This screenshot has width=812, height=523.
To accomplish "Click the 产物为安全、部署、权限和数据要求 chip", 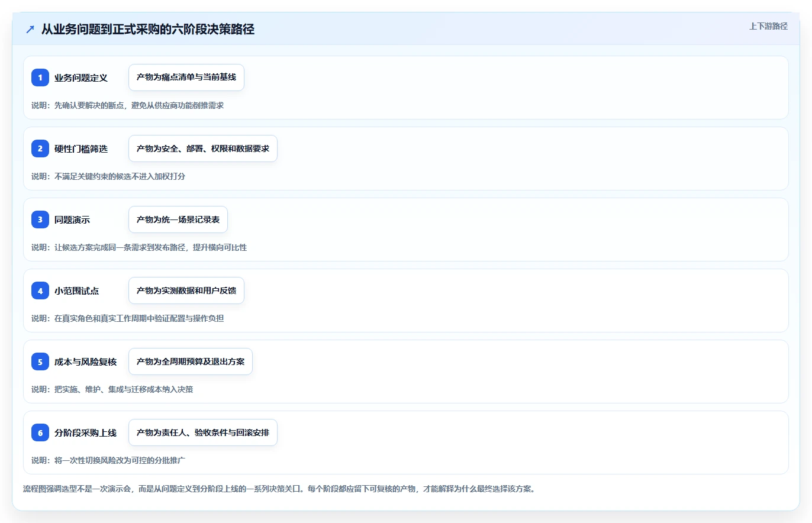I will (x=203, y=148).
